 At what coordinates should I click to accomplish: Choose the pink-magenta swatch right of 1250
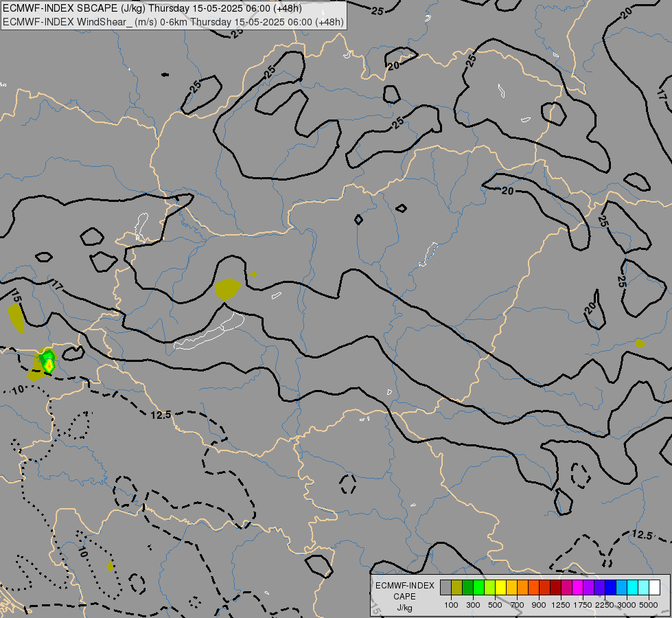click(x=566, y=587)
